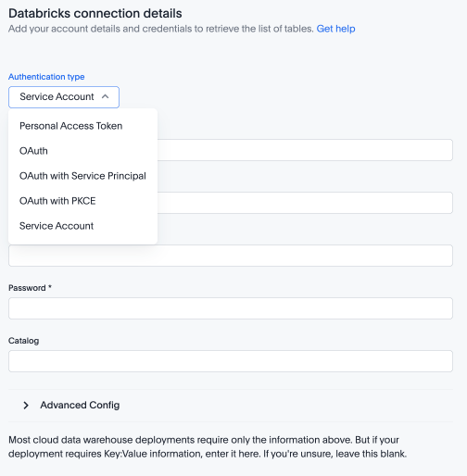Choose the plain OAuth authentication option
Screen dimensions: 467x476
33,151
